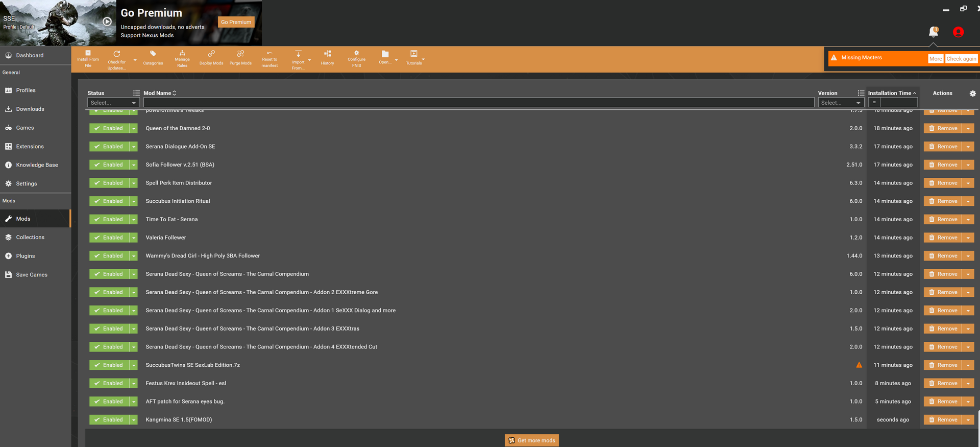Open the Status column grouping icon
The image size is (980, 447).
coord(136,93)
